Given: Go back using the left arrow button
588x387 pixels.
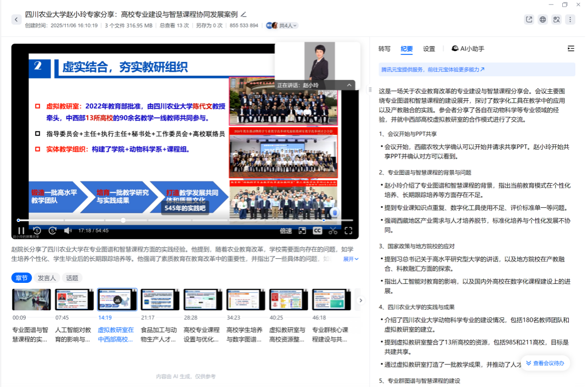Looking at the screenshot, I should click(x=16, y=20).
